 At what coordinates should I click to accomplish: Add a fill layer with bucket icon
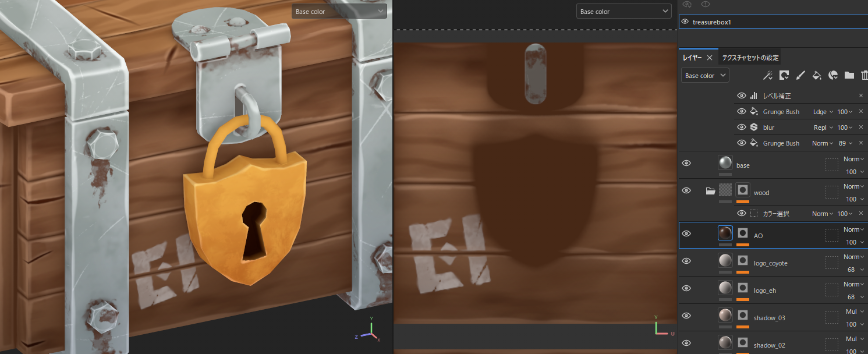point(817,75)
